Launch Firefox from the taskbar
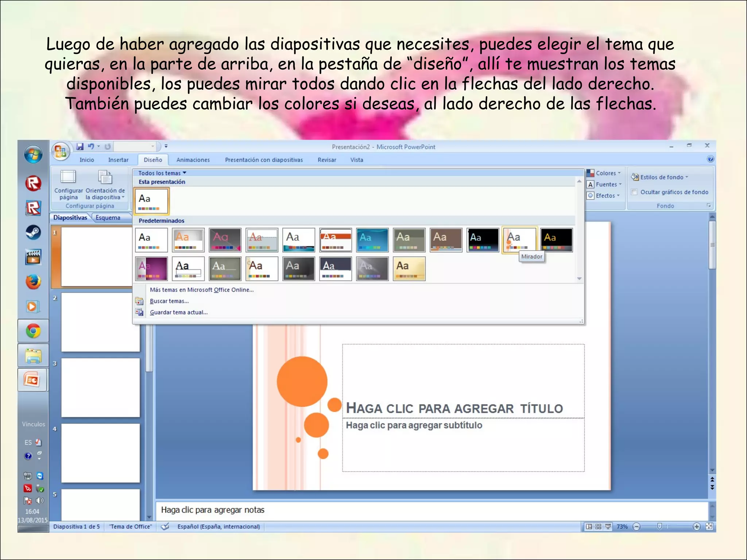747x560 pixels. [33, 282]
